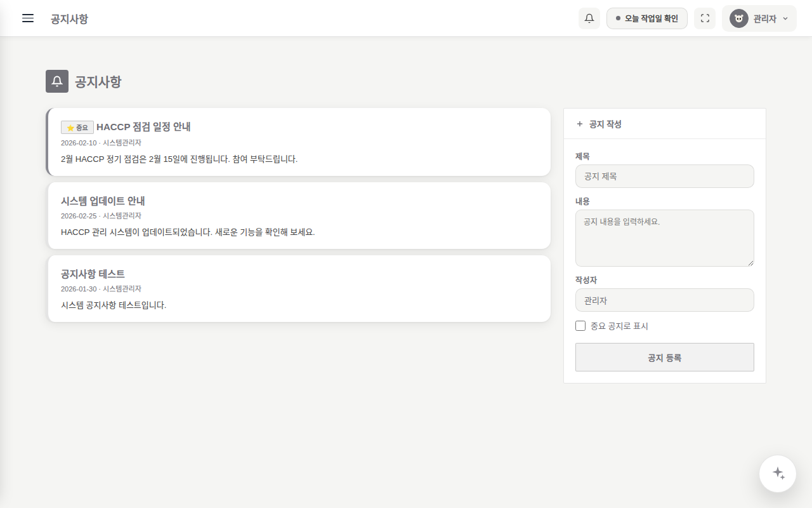Open the sparkle assistant floating button
This screenshot has height=508, width=812.
pyautogui.click(x=778, y=474)
